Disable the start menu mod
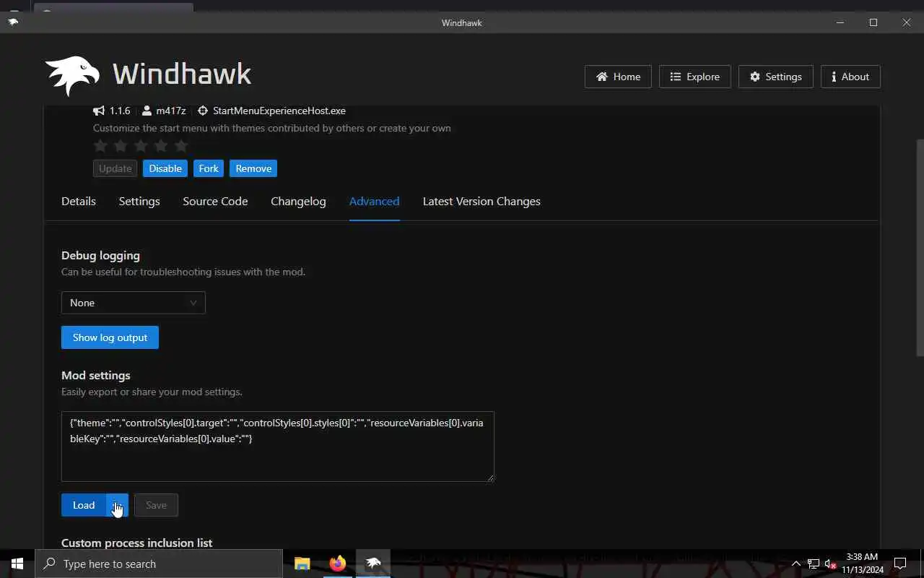924x578 pixels. 165,168
